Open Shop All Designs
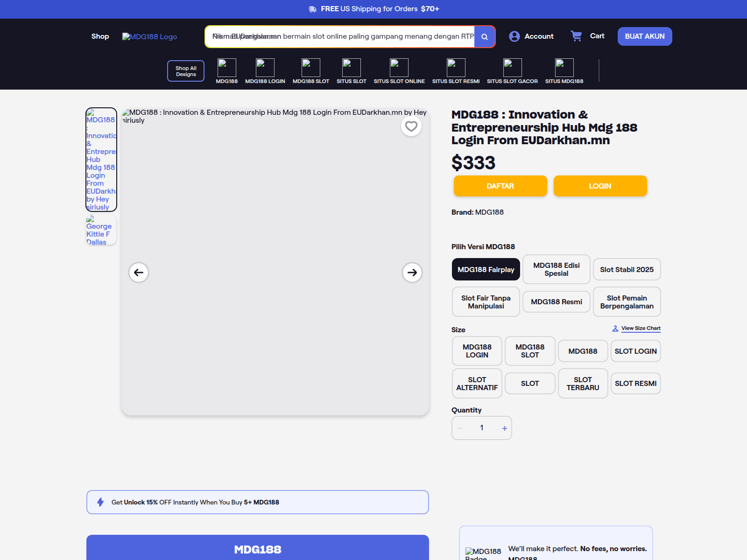 (x=186, y=71)
